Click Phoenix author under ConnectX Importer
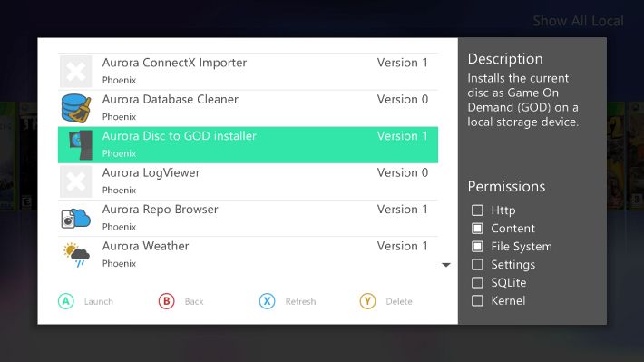This screenshot has height=362, width=644. point(119,80)
